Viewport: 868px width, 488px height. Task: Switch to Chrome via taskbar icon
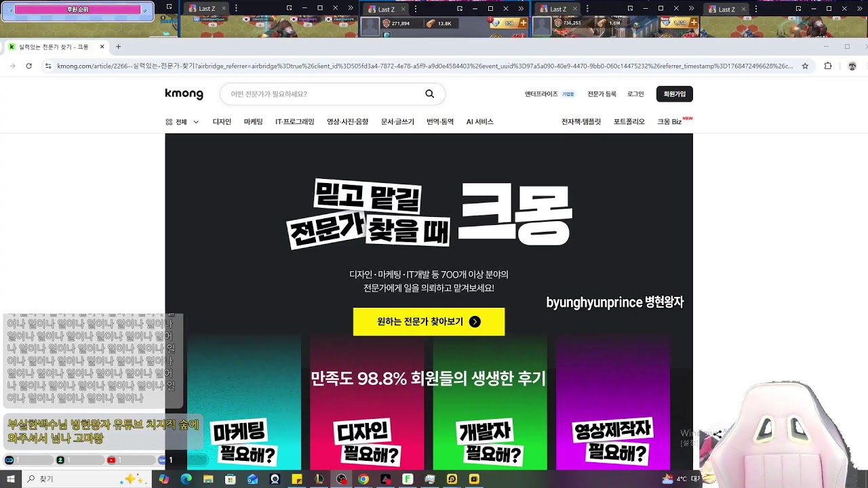tap(363, 479)
